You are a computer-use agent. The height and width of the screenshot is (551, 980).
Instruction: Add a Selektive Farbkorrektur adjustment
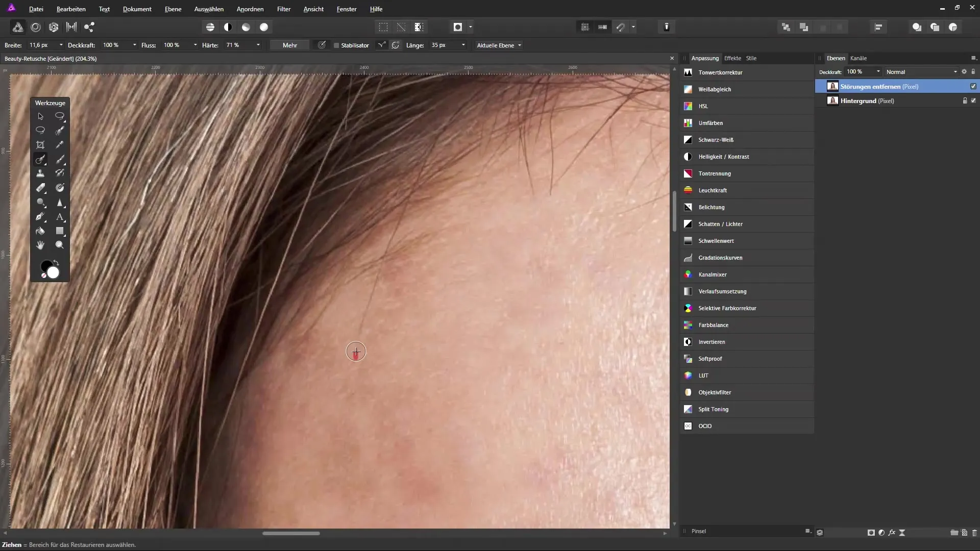coord(747,308)
